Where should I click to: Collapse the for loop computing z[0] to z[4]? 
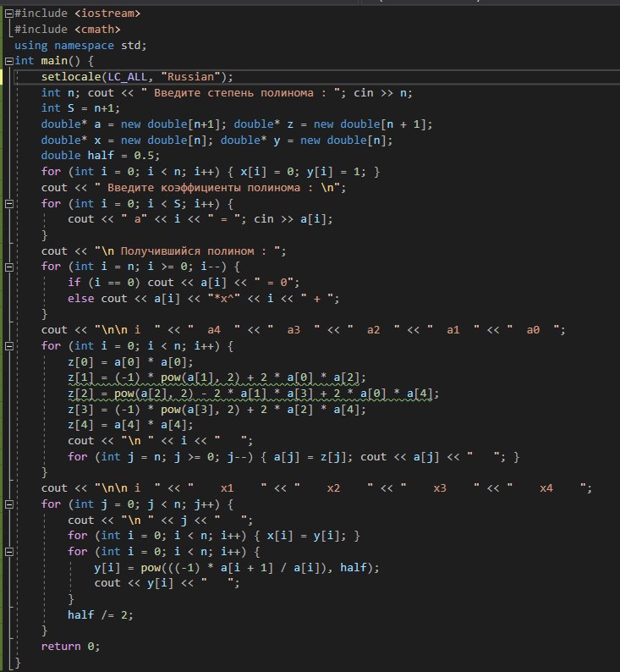(8, 346)
